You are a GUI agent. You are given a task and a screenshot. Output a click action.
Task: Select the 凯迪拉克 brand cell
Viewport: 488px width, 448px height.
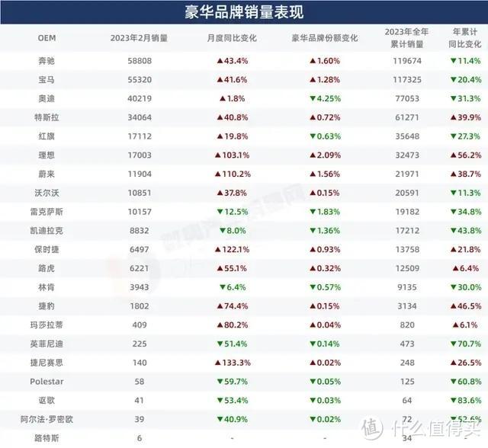(47, 230)
